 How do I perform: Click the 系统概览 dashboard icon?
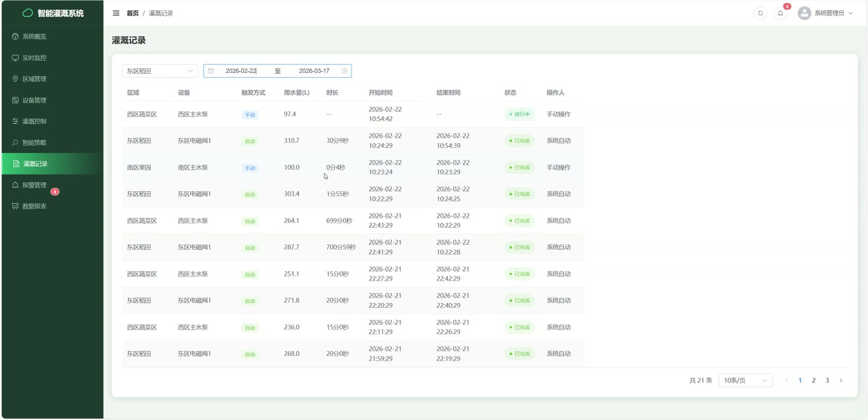point(16,36)
